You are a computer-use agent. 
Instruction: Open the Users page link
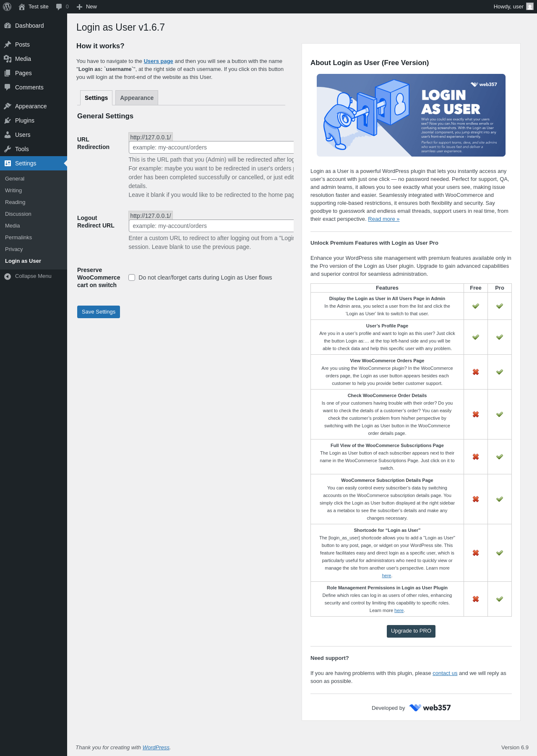coord(159,61)
